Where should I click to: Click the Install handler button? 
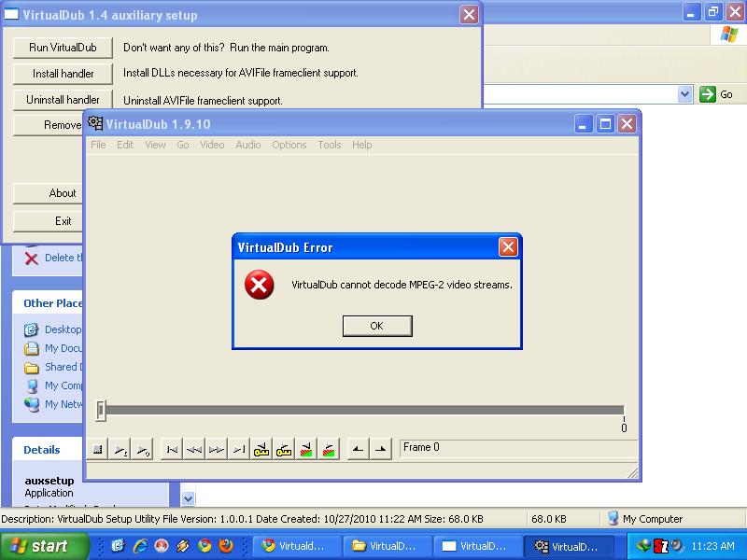tap(63, 74)
